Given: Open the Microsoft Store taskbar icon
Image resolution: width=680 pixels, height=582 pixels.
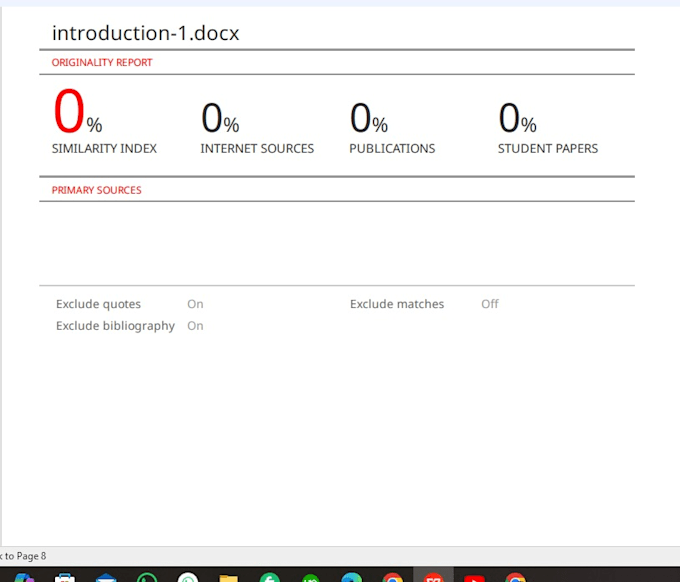Looking at the screenshot, I should coord(65,578).
